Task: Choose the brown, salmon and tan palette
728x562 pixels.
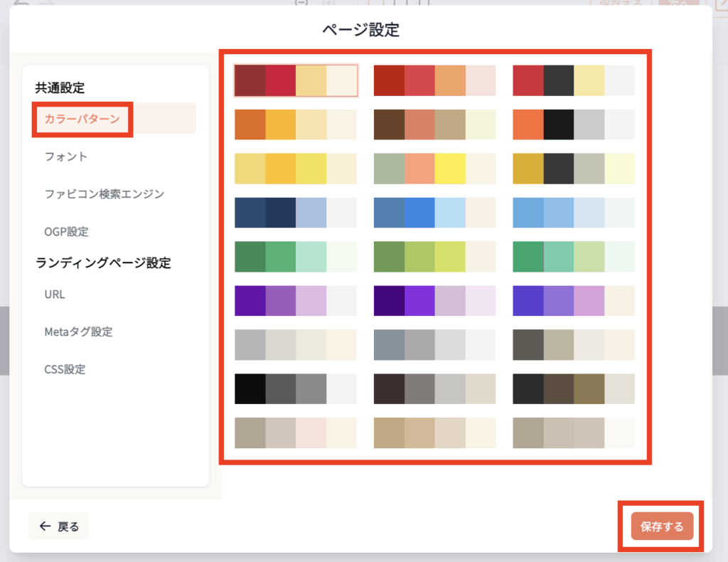Action: 434,124
